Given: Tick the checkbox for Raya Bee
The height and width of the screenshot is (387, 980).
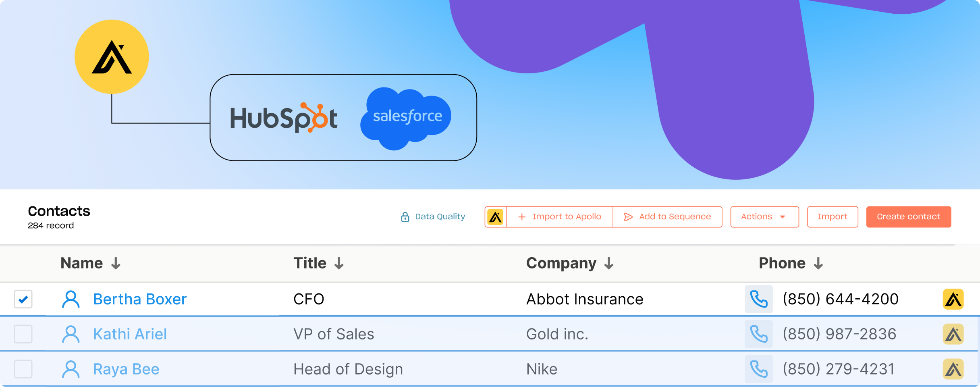Looking at the screenshot, I should pyautogui.click(x=23, y=369).
